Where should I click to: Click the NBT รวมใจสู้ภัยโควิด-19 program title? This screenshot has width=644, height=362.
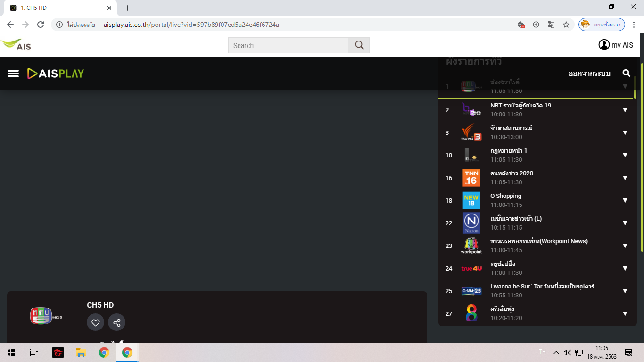[520, 106]
